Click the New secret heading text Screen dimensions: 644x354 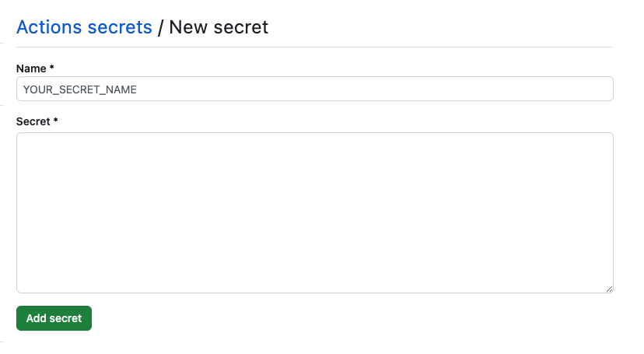click(219, 27)
